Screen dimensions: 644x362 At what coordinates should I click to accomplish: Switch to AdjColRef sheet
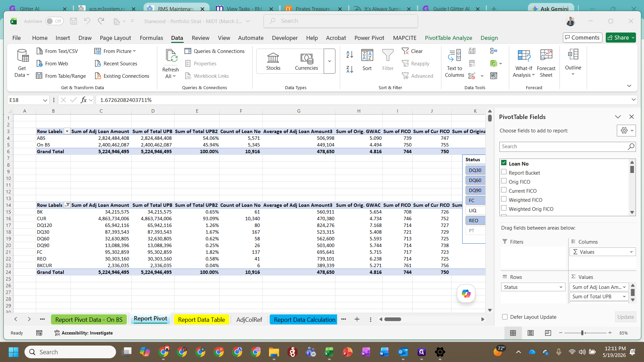point(249,319)
